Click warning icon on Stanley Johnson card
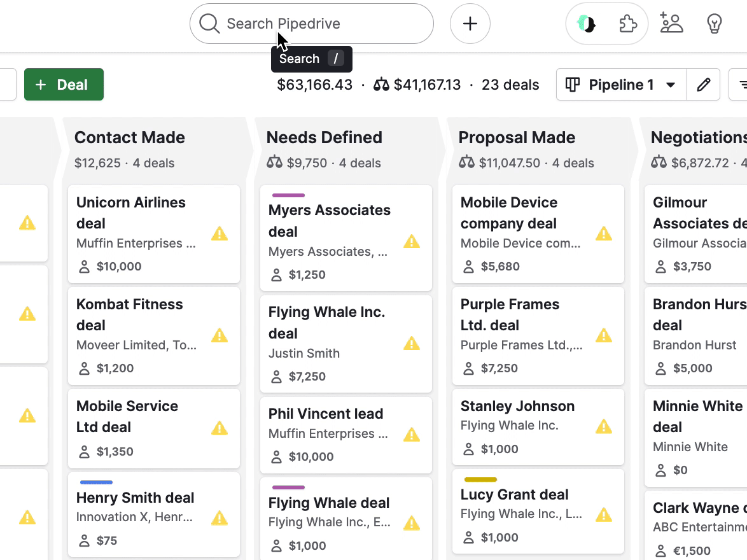The width and height of the screenshot is (747, 560). (x=604, y=426)
